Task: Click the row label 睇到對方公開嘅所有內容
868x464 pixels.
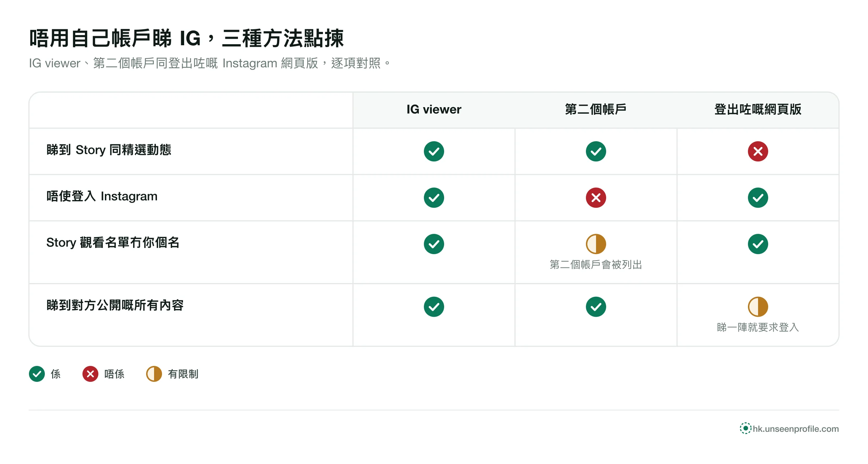Action: pyautogui.click(x=115, y=305)
